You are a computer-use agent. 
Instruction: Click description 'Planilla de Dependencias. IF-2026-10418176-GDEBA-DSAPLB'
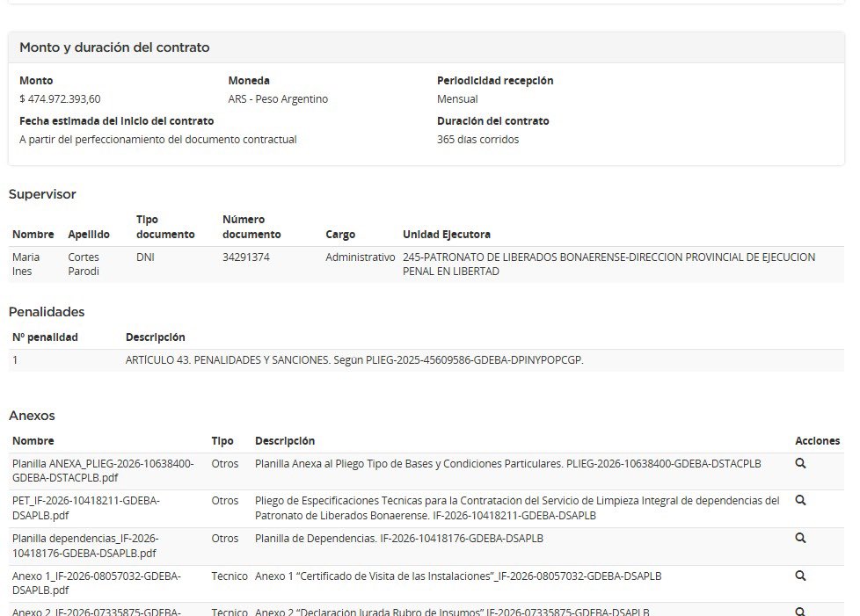398,539
